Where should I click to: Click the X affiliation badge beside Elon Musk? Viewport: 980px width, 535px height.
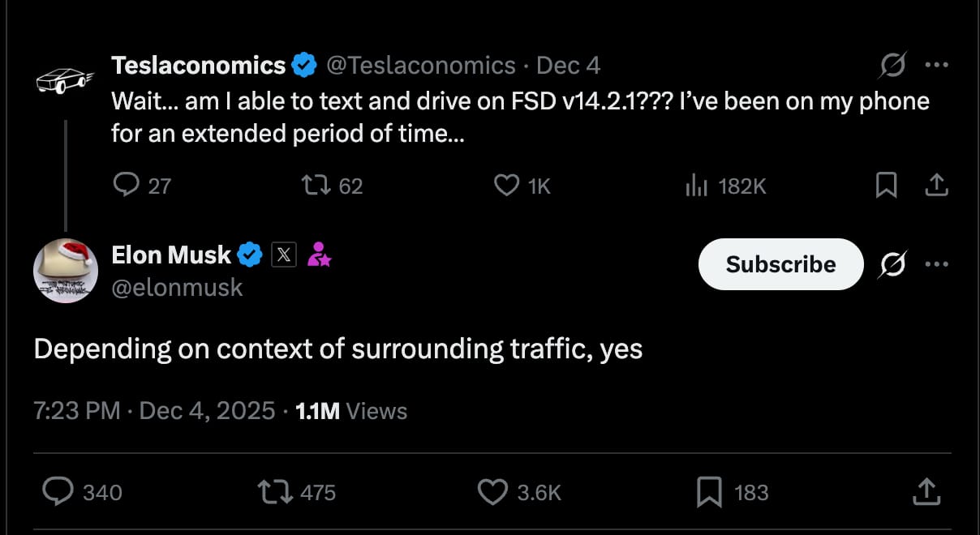pos(282,255)
